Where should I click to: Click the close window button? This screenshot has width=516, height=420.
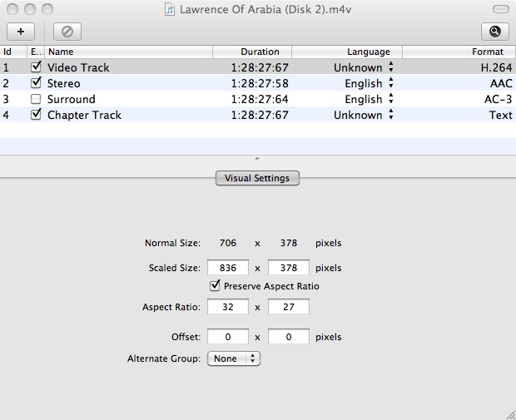coord(12,9)
